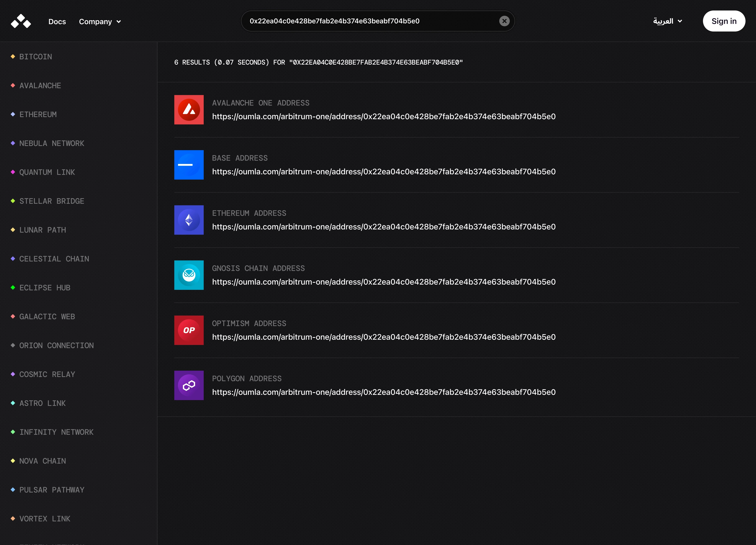Screen dimensions: 756x545
Task: Click the Base blue logo icon
Action: point(189,165)
